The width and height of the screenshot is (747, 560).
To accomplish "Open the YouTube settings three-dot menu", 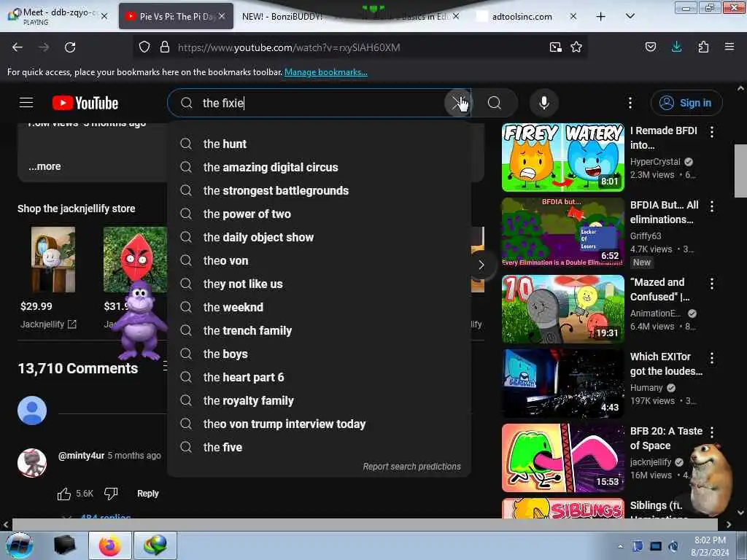I will [x=630, y=103].
